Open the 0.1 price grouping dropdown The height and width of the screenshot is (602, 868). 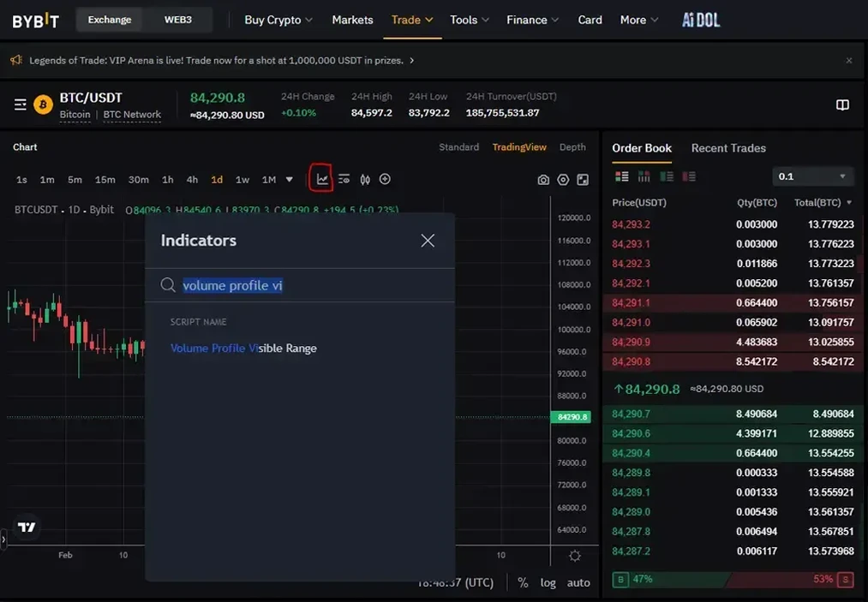point(812,176)
